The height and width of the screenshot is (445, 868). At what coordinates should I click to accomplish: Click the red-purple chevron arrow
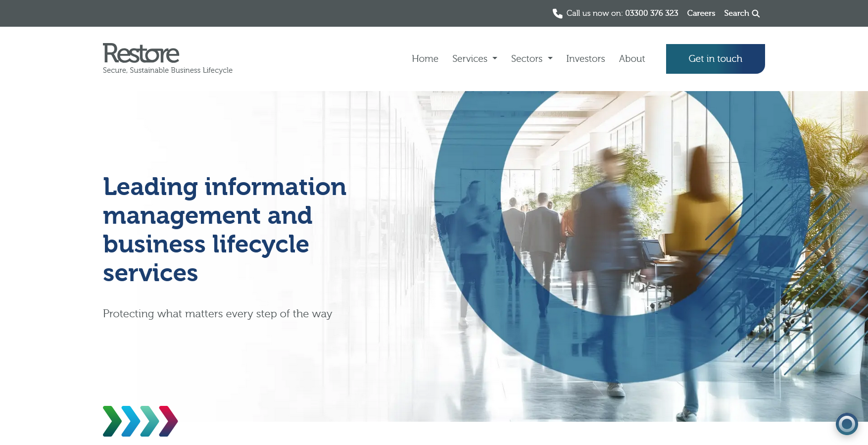coord(169,421)
